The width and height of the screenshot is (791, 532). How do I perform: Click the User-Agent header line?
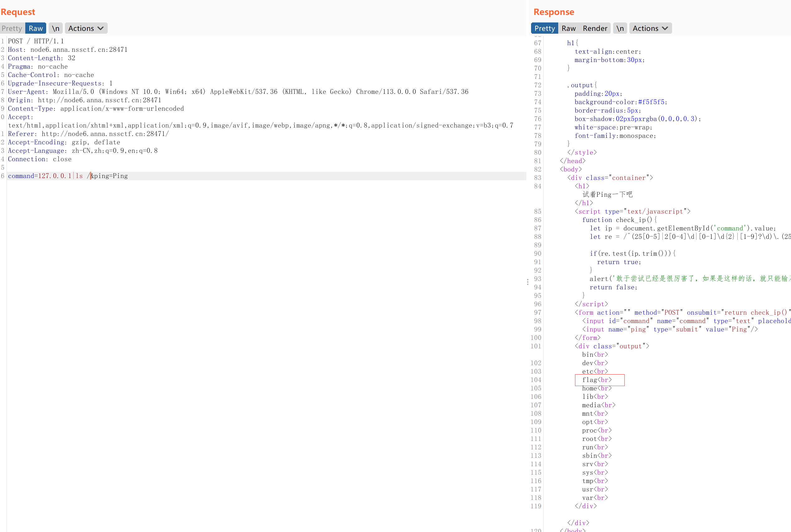[x=238, y=92]
